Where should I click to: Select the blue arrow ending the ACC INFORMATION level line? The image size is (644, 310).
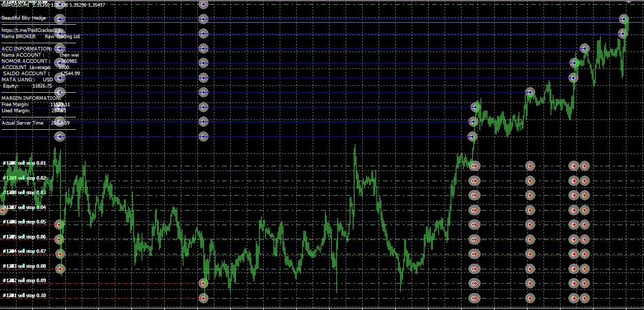pyautogui.click(x=584, y=49)
